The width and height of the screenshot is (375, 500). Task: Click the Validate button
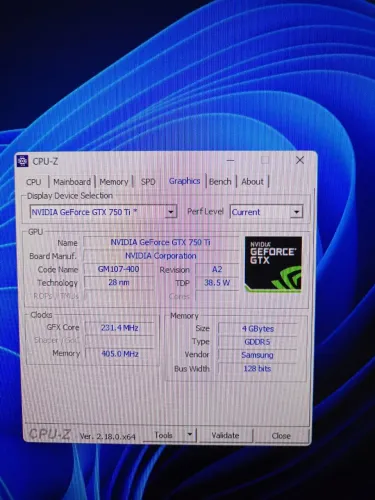[225, 435]
